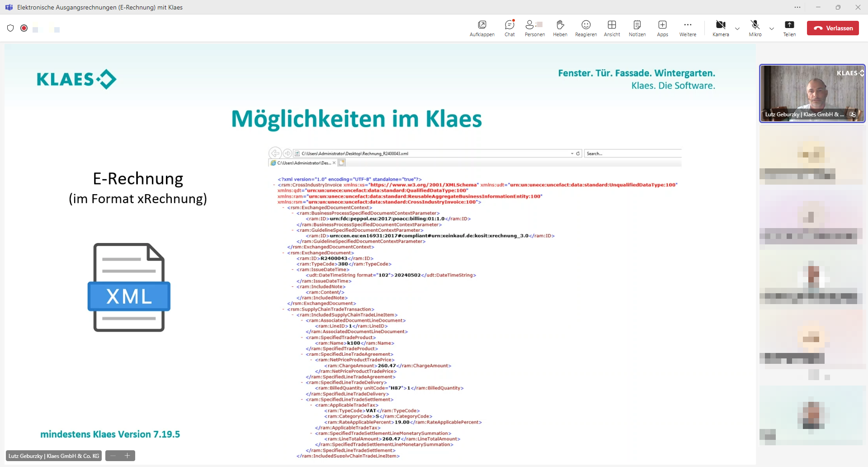Click the XML document icon on the slide
The image size is (868, 467).
point(129,287)
